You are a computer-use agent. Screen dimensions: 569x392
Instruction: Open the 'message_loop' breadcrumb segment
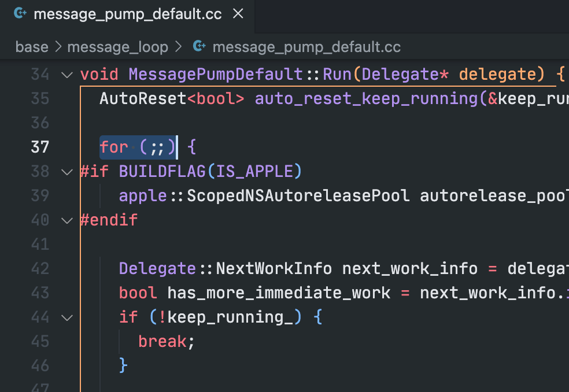point(117,47)
